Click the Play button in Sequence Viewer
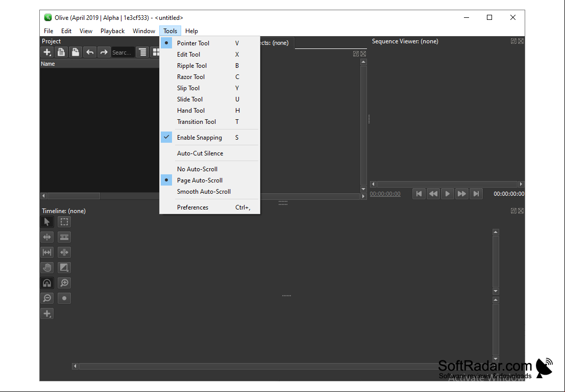The width and height of the screenshot is (565, 392). pos(447,194)
